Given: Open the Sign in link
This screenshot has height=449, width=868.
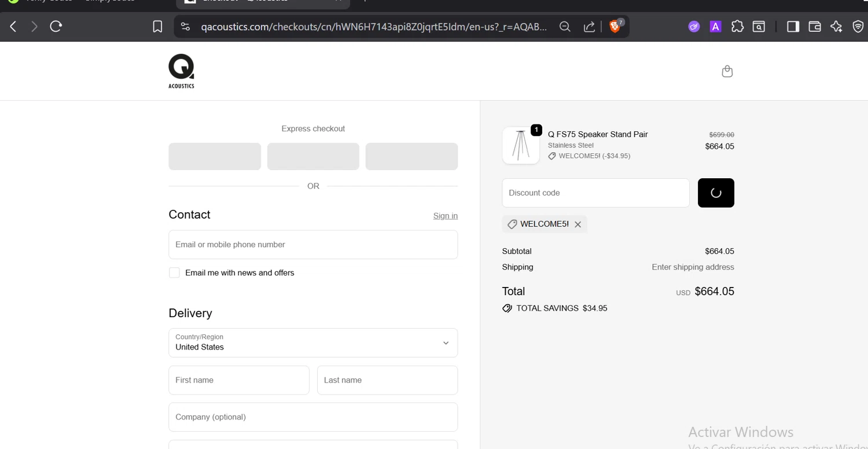Looking at the screenshot, I should [446, 216].
